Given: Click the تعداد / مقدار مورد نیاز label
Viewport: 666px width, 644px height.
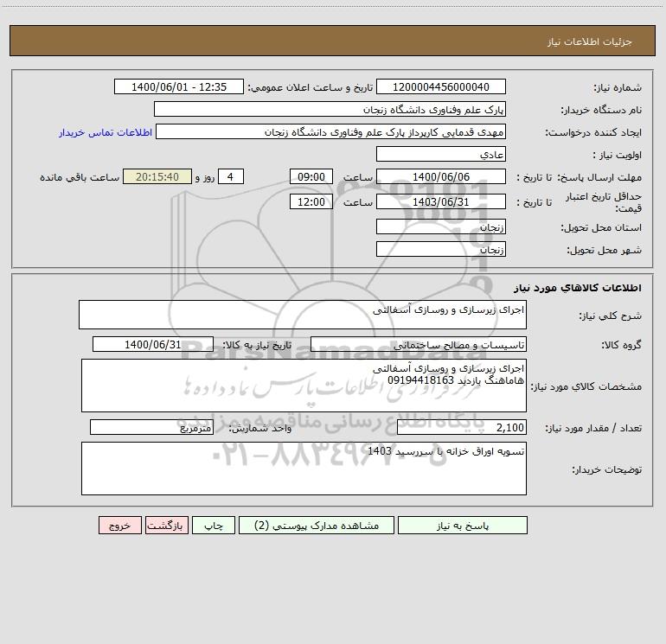Looking at the screenshot, I should tap(593, 428).
